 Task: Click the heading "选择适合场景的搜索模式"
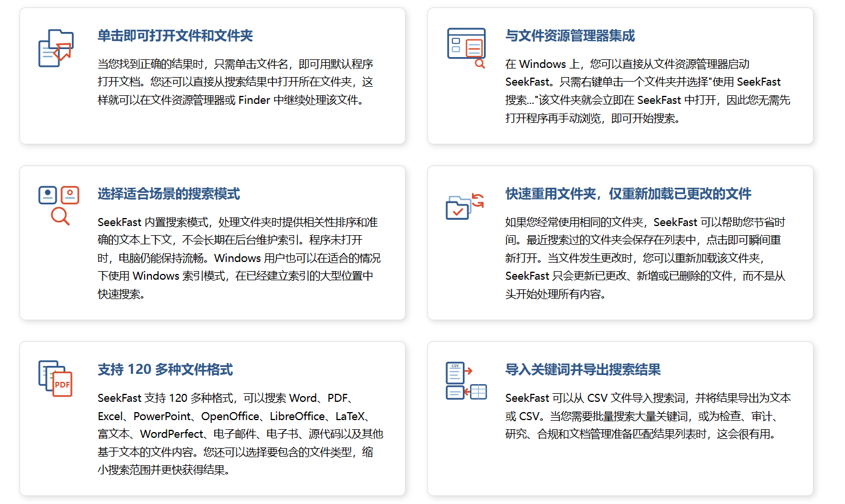click(169, 194)
